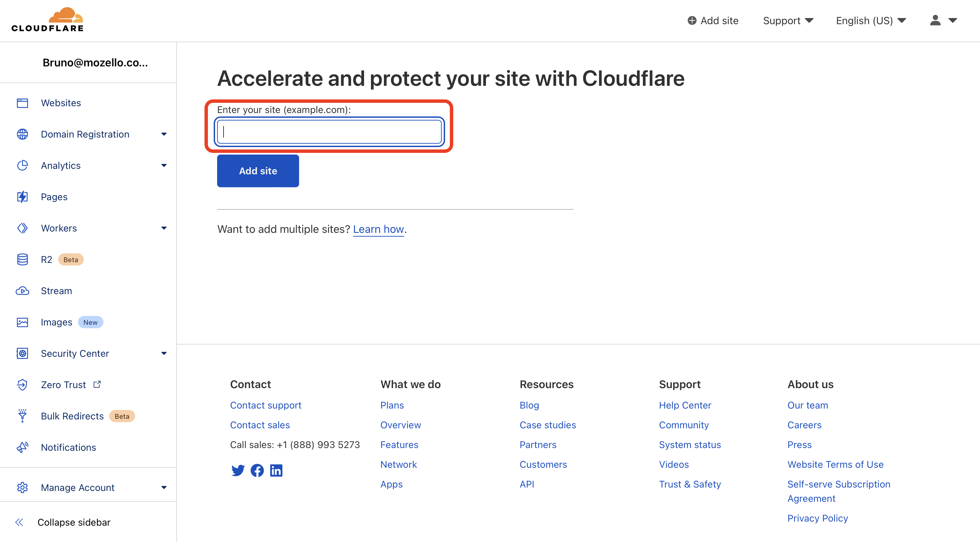The width and height of the screenshot is (980, 542).
Task: Open the API footer link
Action: pos(527,484)
